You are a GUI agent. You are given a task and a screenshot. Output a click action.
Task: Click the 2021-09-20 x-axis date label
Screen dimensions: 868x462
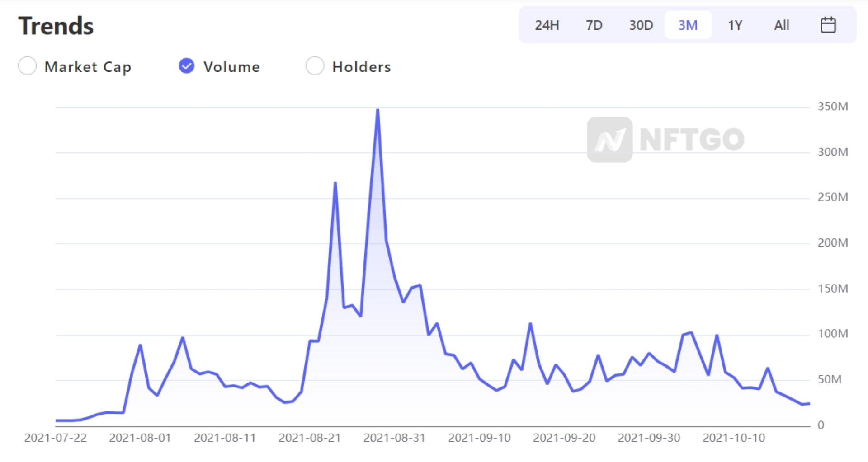[x=564, y=438]
